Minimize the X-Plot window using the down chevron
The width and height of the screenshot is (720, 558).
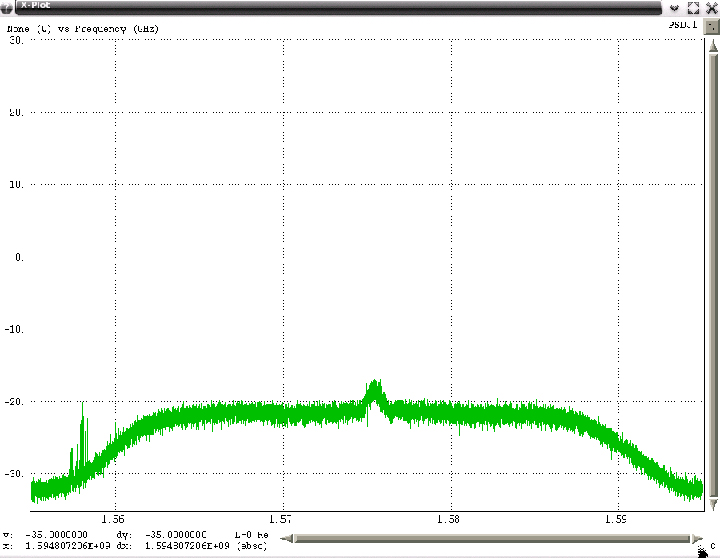click(675, 7)
